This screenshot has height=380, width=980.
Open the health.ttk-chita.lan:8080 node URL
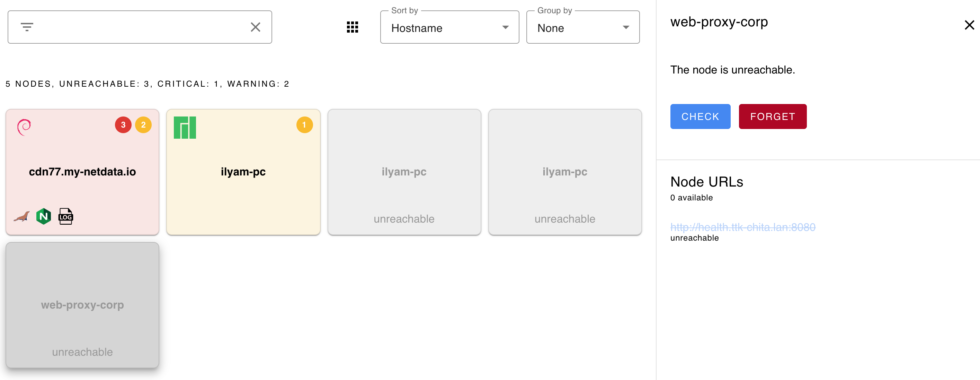[x=742, y=227]
